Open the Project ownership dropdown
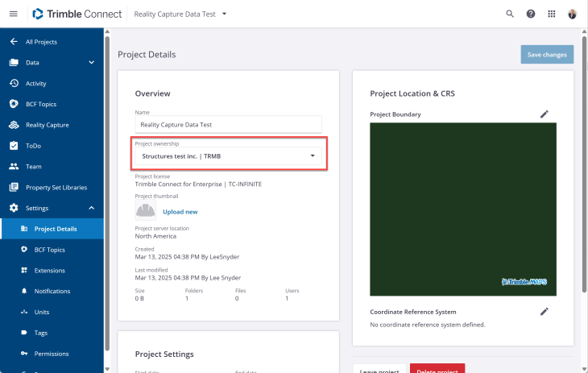Image resolution: width=588 pixels, height=373 pixels. click(x=228, y=155)
